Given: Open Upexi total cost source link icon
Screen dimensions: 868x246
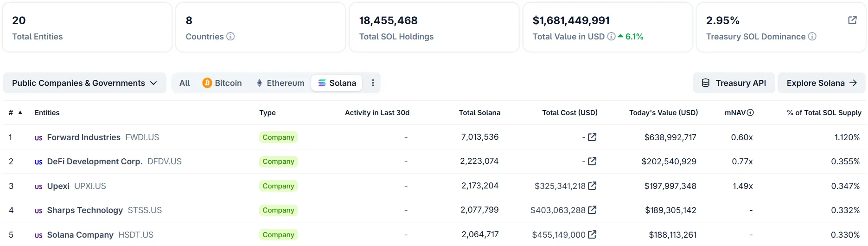Looking at the screenshot, I should (592, 186).
